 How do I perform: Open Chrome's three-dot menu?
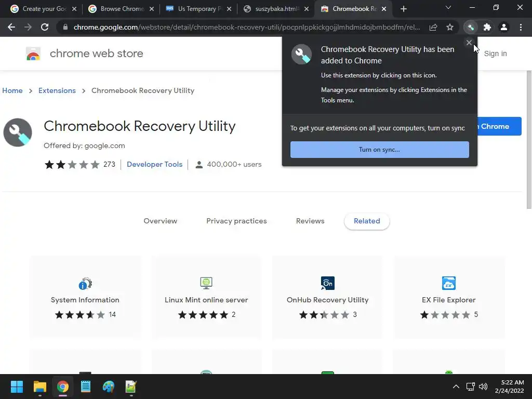point(521,27)
